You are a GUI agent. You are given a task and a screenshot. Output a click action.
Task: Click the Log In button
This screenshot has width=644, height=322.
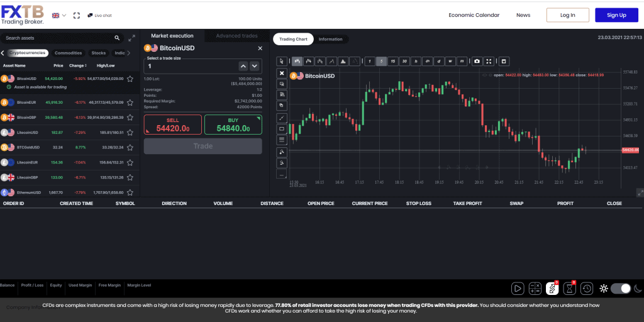pyautogui.click(x=568, y=15)
